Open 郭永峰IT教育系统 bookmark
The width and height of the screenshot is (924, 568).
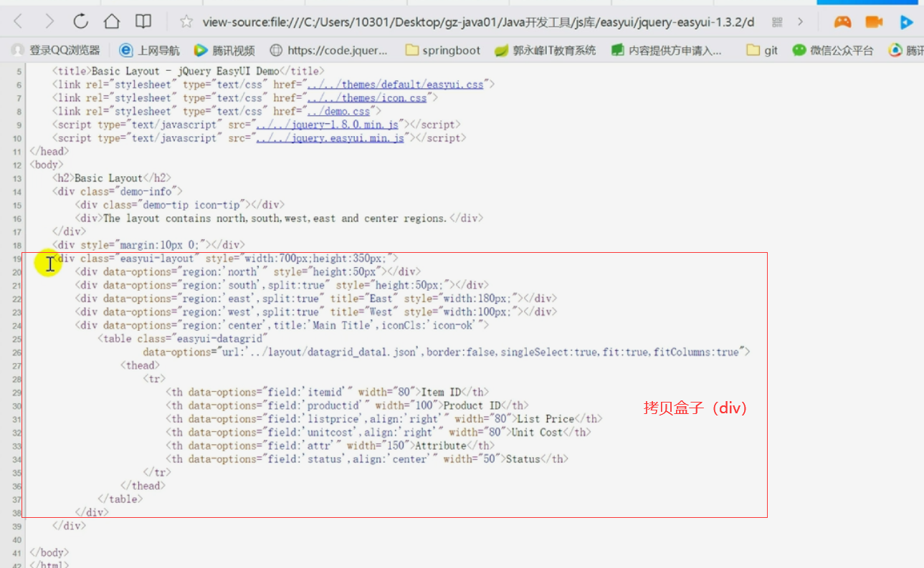pos(546,50)
